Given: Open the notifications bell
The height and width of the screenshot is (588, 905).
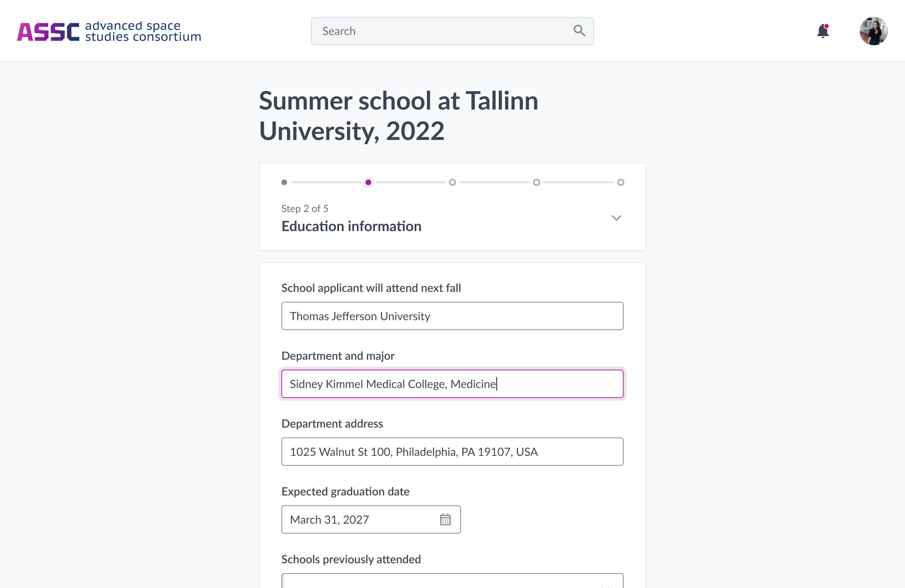Looking at the screenshot, I should point(823,31).
